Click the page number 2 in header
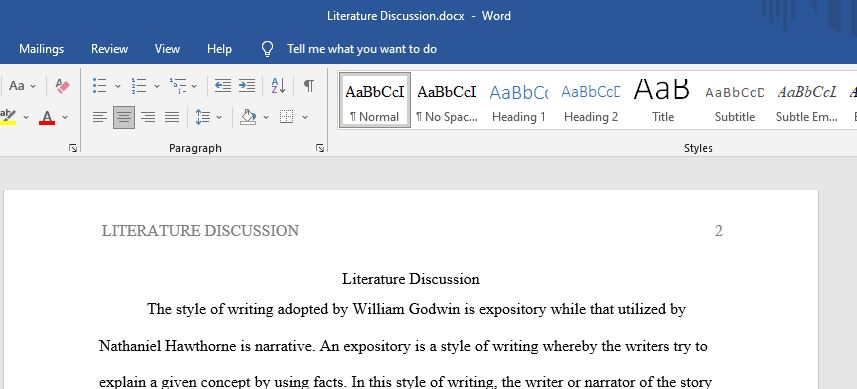 [x=719, y=231]
